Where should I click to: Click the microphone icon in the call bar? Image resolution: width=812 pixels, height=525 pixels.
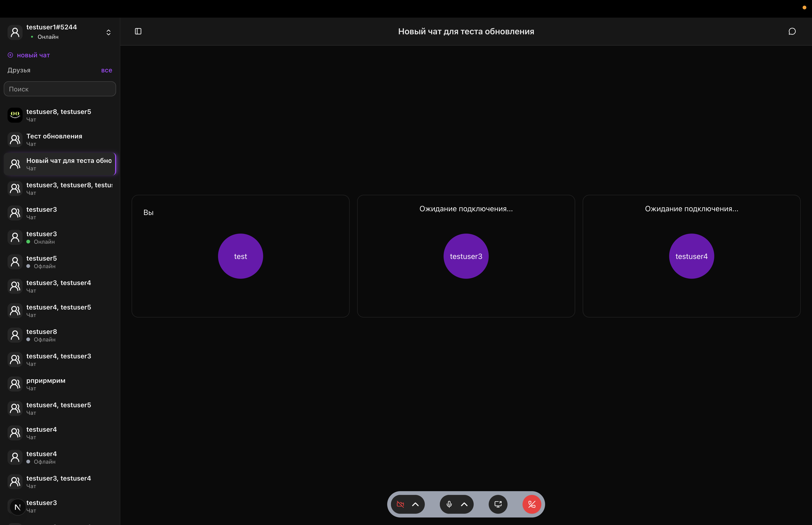[x=449, y=504]
